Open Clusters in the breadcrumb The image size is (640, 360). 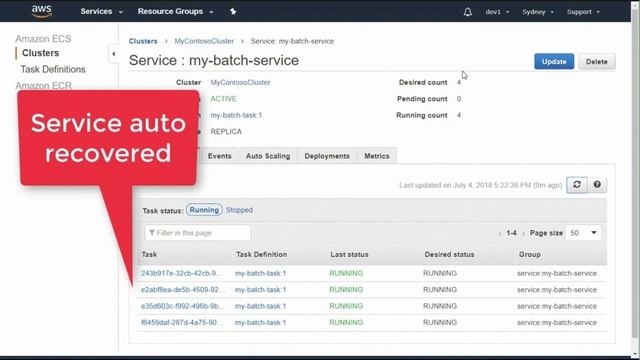click(x=143, y=41)
